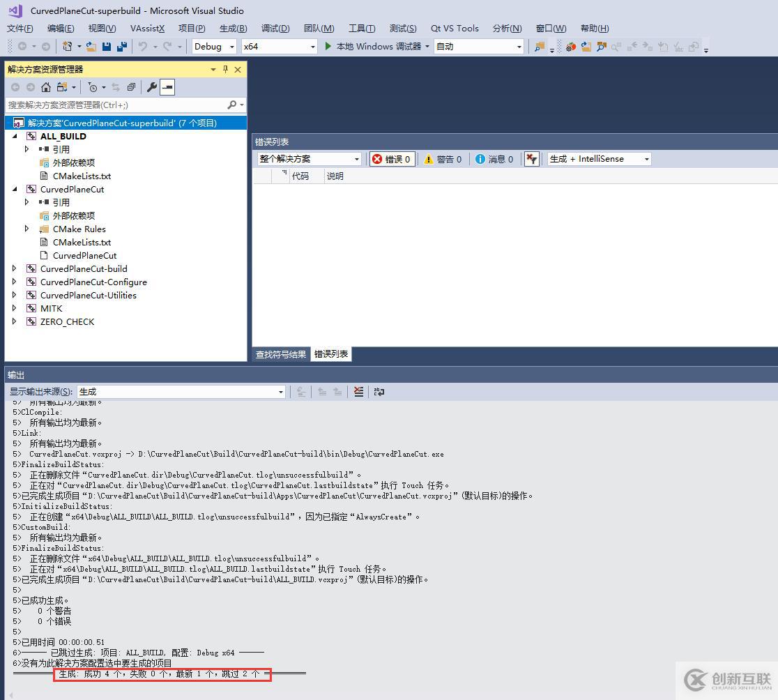Click the Save All toolbar icon
This screenshot has height=700, width=778.
122,46
